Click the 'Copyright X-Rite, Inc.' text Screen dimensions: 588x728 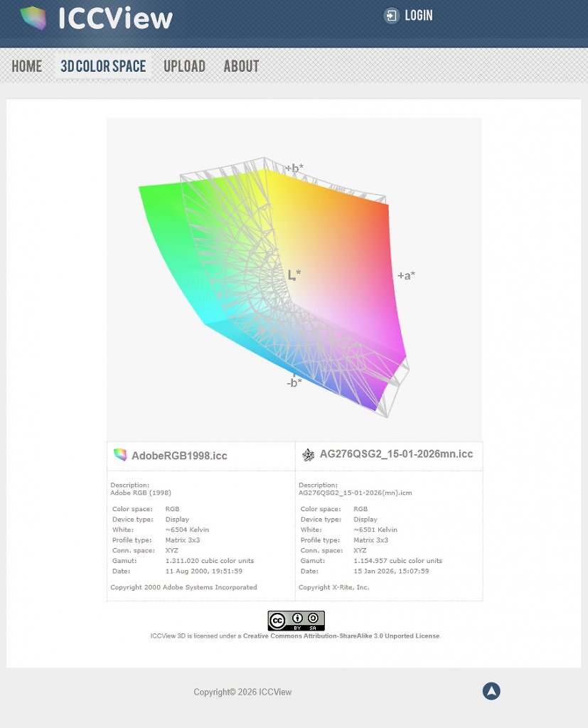(x=334, y=587)
